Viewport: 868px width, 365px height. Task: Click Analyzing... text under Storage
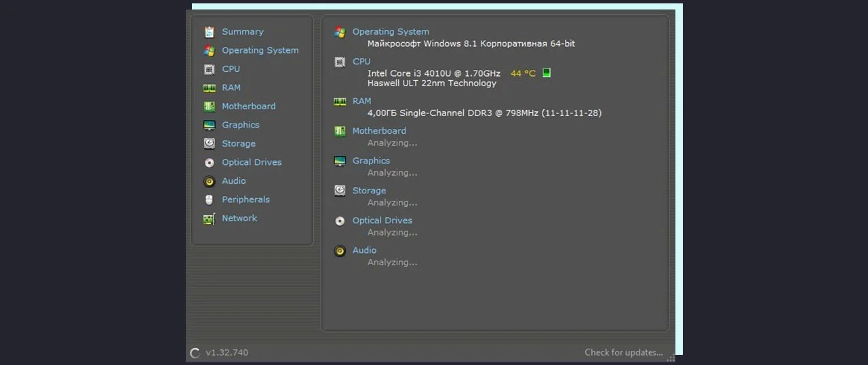point(393,203)
